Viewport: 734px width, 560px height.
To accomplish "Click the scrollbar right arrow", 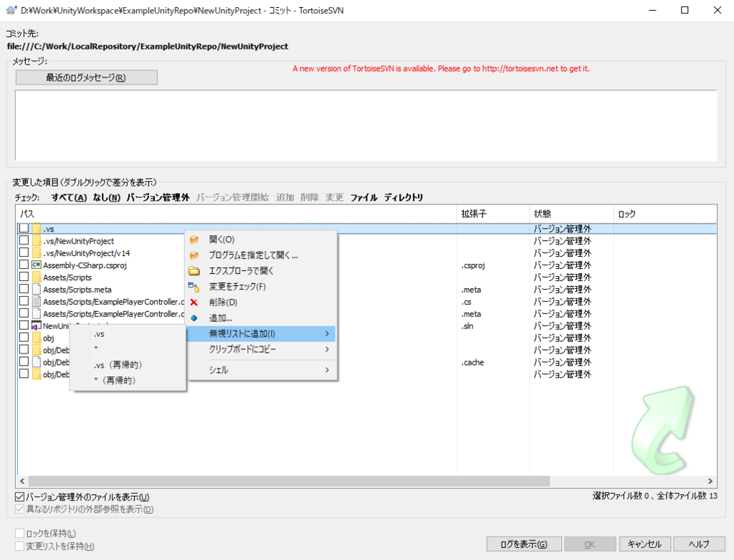I will (710, 481).
